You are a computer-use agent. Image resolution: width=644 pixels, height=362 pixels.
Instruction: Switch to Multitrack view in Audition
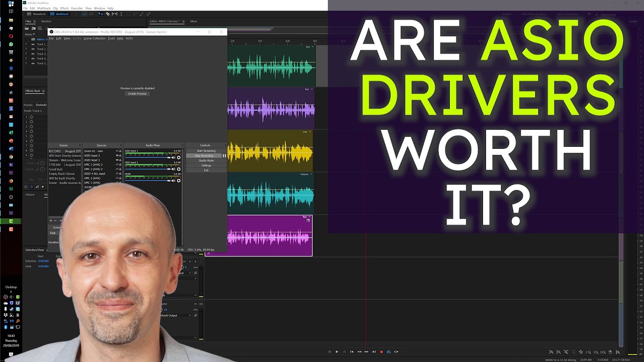tap(59, 14)
